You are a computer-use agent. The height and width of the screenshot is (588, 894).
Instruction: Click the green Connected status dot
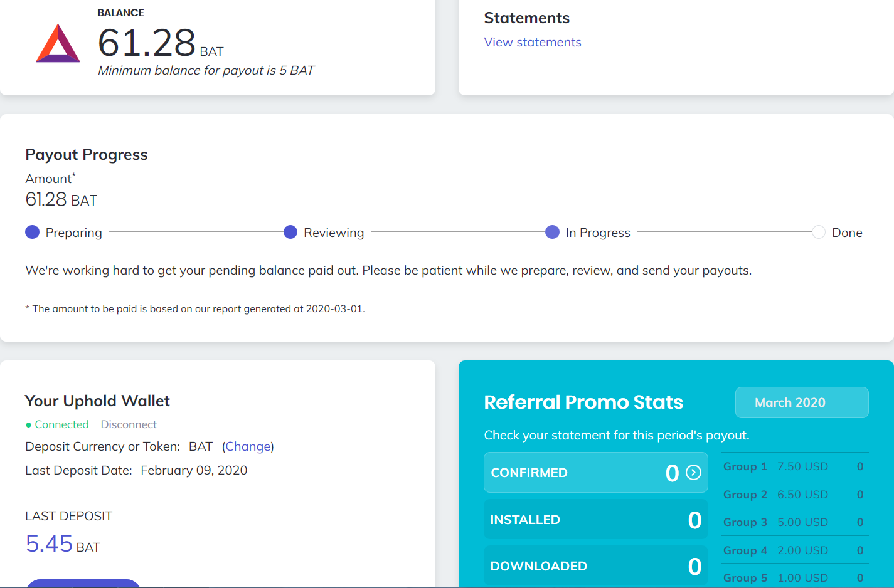tap(28, 425)
